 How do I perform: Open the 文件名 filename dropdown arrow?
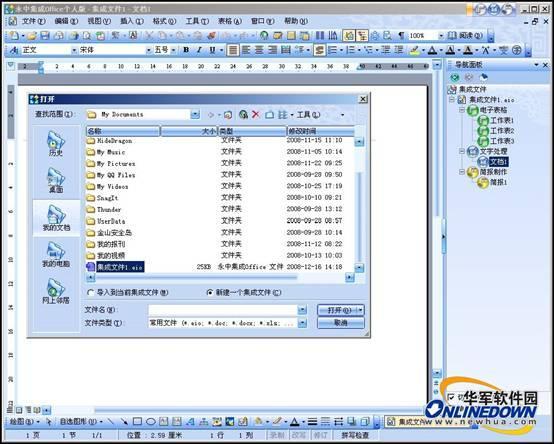click(302, 310)
